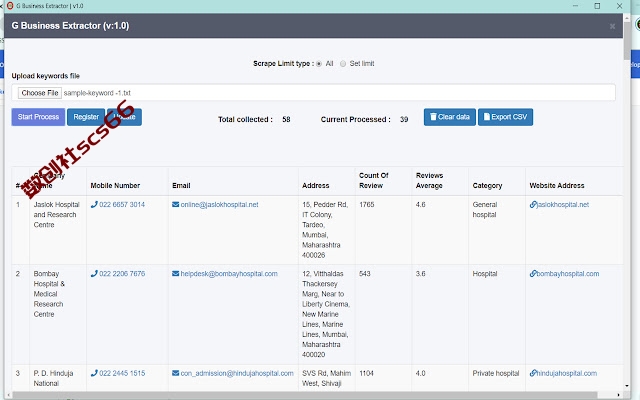The image size is (640, 400).
Task: Click Jaslok Hospital and Research Centre name
Action: [56, 215]
